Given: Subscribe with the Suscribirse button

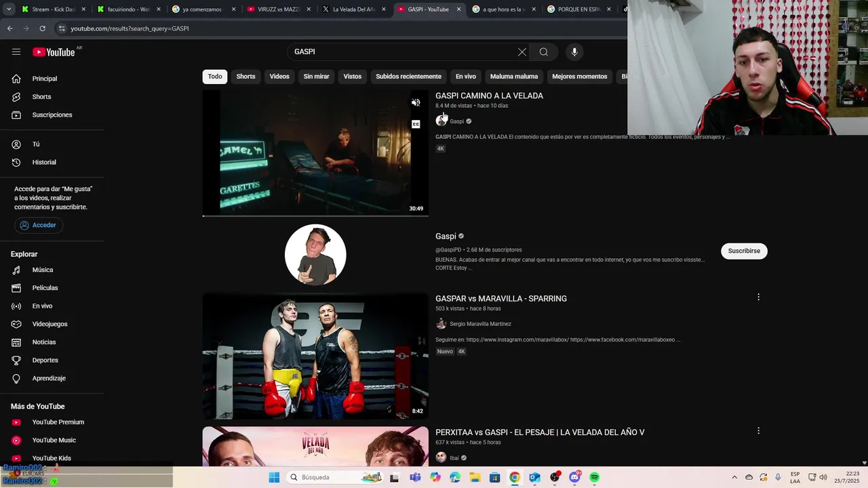Looking at the screenshot, I should tap(744, 251).
